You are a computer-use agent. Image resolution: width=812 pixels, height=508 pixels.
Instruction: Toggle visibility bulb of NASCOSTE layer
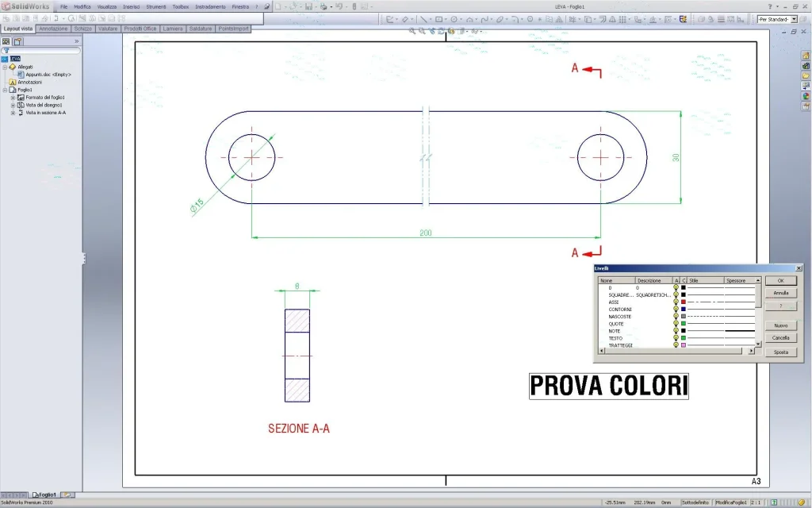point(676,317)
